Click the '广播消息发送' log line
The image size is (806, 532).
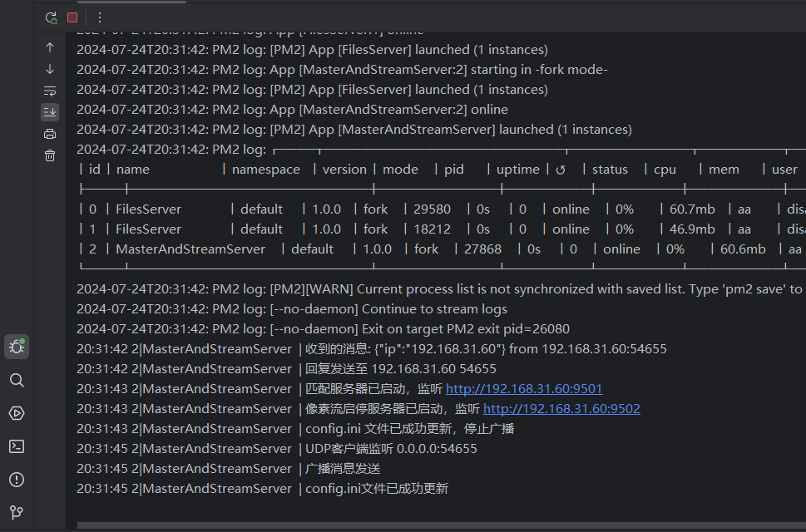click(x=228, y=468)
